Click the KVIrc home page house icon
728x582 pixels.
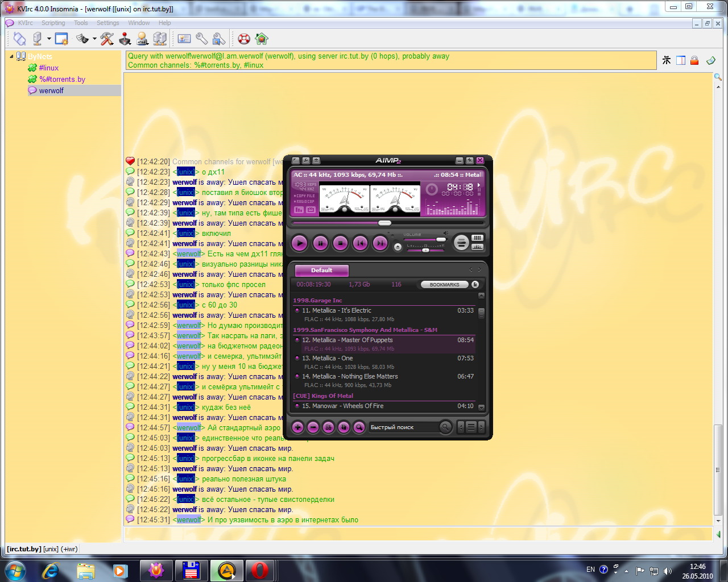[x=262, y=39]
